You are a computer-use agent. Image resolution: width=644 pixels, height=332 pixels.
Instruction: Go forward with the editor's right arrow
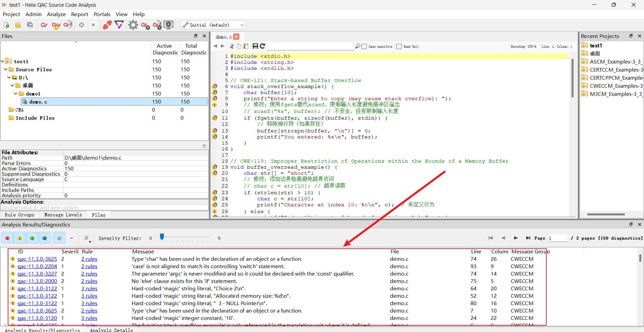pos(222,46)
